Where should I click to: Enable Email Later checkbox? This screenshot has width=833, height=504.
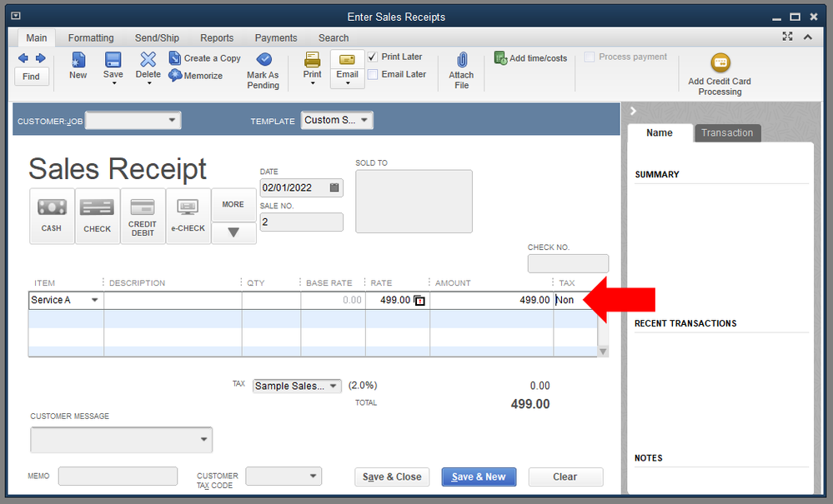[373, 74]
